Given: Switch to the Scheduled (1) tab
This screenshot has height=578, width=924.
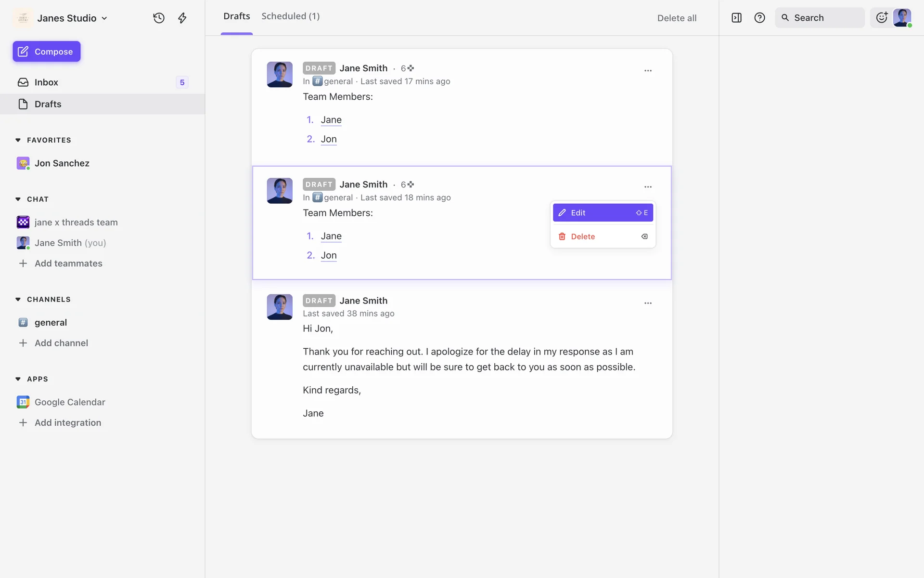Looking at the screenshot, I should click(x=290, y=16).
